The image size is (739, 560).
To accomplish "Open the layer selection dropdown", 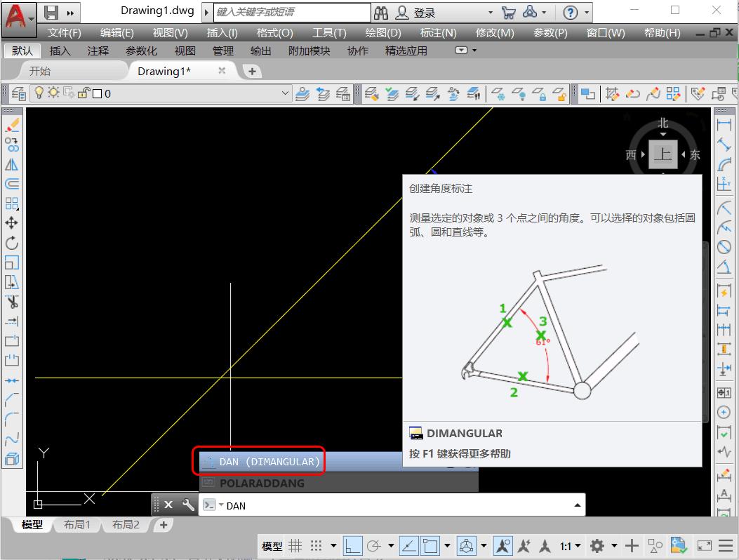I will tap(285, 93).
